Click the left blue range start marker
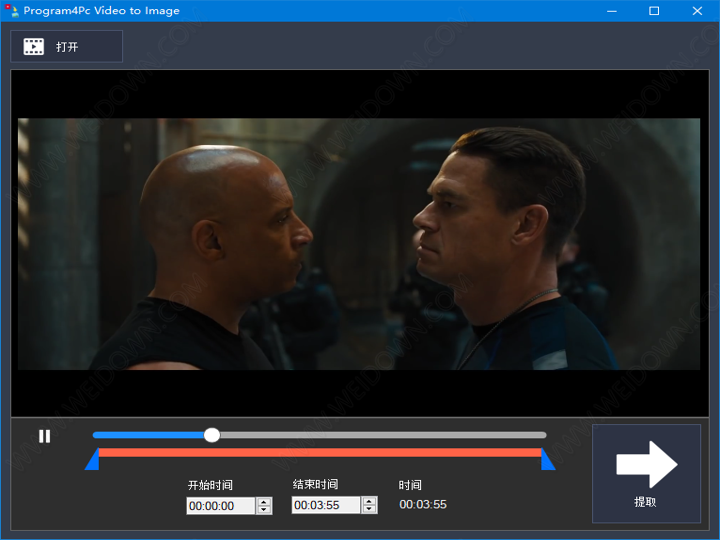The width and height of the screenshot is (720, 540). coord(92,459)
